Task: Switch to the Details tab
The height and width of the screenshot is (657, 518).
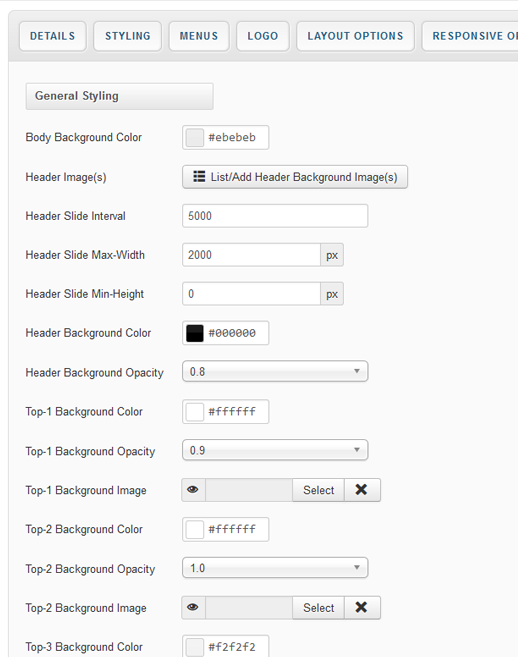Action: [x=53, y=36]
